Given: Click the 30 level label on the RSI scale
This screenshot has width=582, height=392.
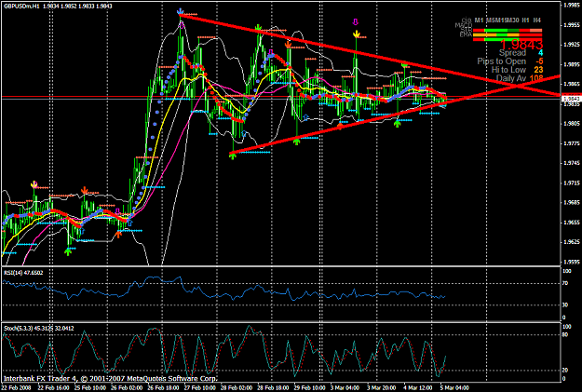Looking at the screenshot, I should pyautogui.click(x=565, y=304).
